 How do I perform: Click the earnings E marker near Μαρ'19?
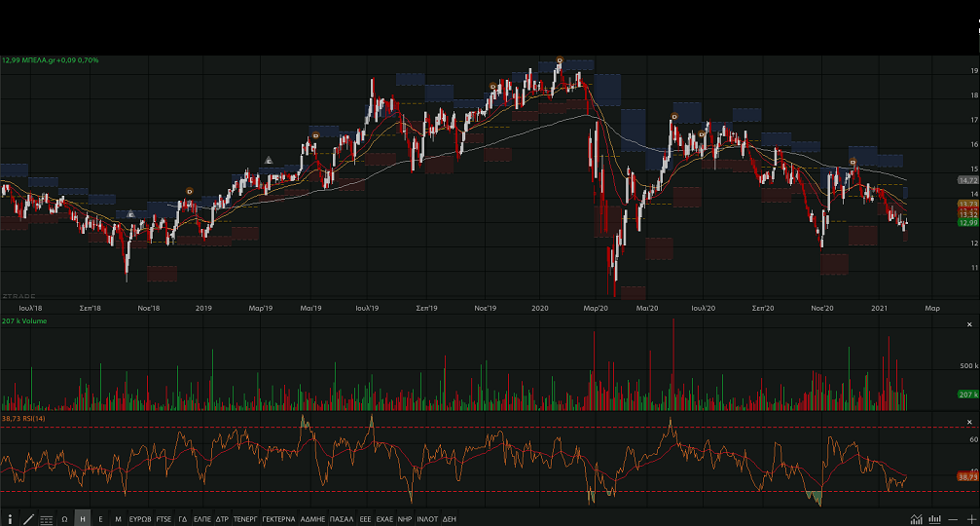[269, 160]
